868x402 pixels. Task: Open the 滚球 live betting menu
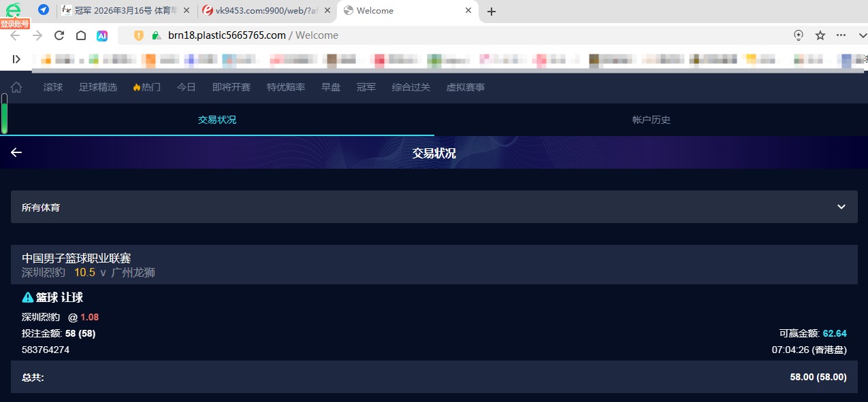[x=53, y=87]
